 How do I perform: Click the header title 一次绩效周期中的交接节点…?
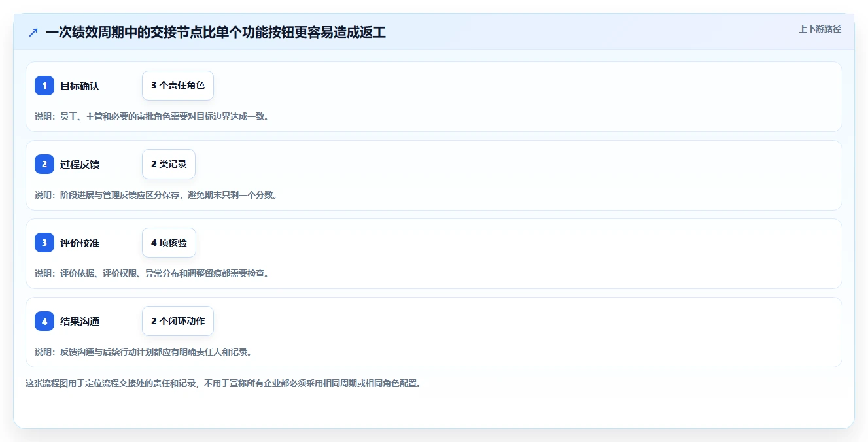pos(216,32)
